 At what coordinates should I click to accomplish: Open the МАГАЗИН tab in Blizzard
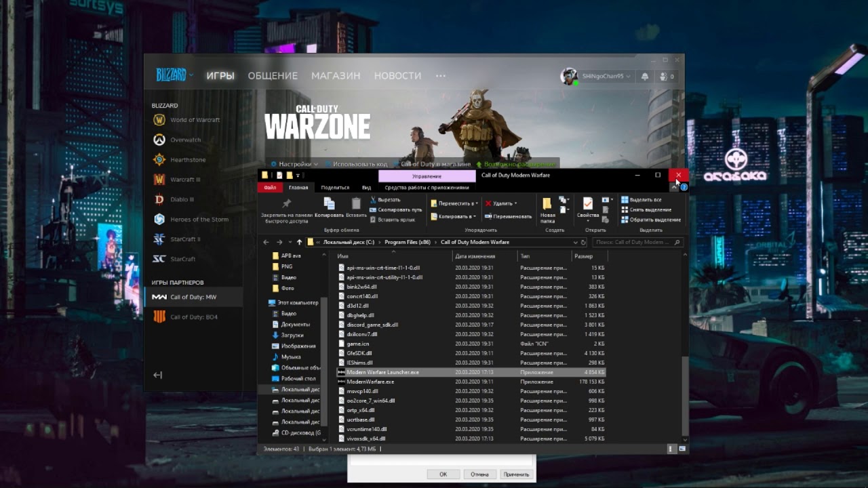click(x=336, y=76)
